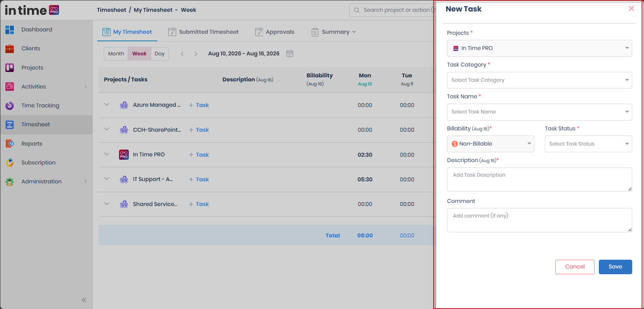644x309 pixels.
Task: Expand the IT Support project row
Action: [x=107, y=179]
